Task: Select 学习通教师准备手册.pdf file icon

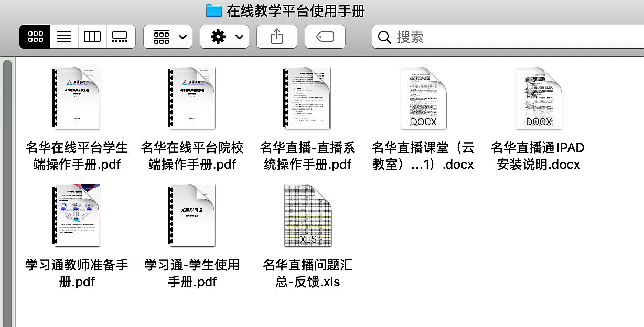Action: [77, 215]
